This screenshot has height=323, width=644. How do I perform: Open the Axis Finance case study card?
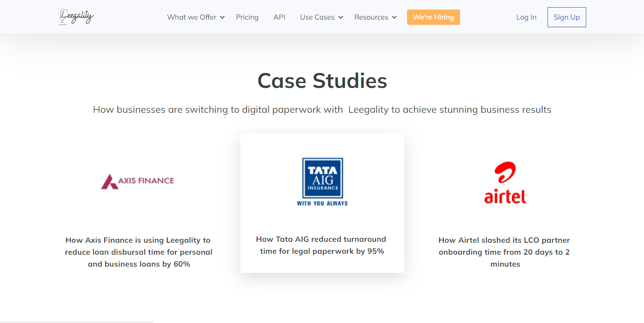[138, 215]
